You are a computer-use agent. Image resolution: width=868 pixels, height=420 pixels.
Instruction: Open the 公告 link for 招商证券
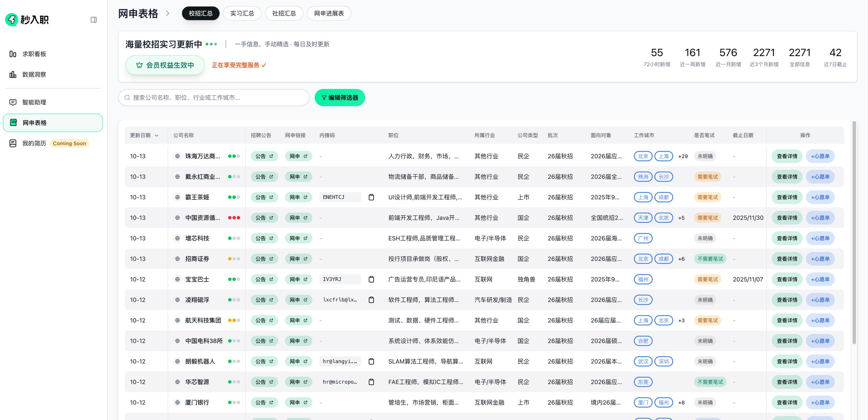point(264,259)
